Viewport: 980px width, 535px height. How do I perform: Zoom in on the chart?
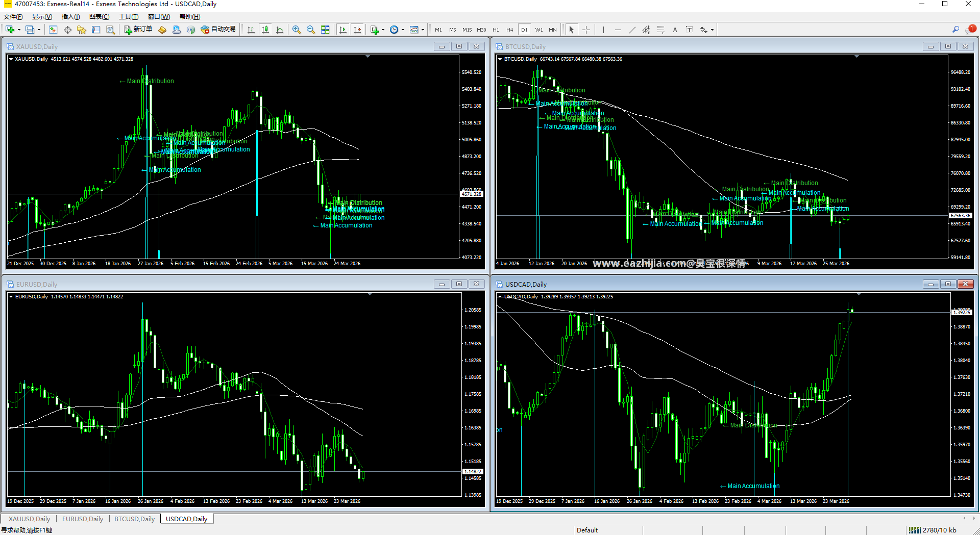pos(297,30)
